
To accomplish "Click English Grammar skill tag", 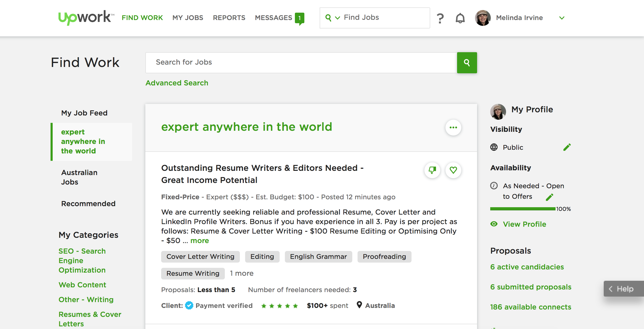I will pos(318,257).
